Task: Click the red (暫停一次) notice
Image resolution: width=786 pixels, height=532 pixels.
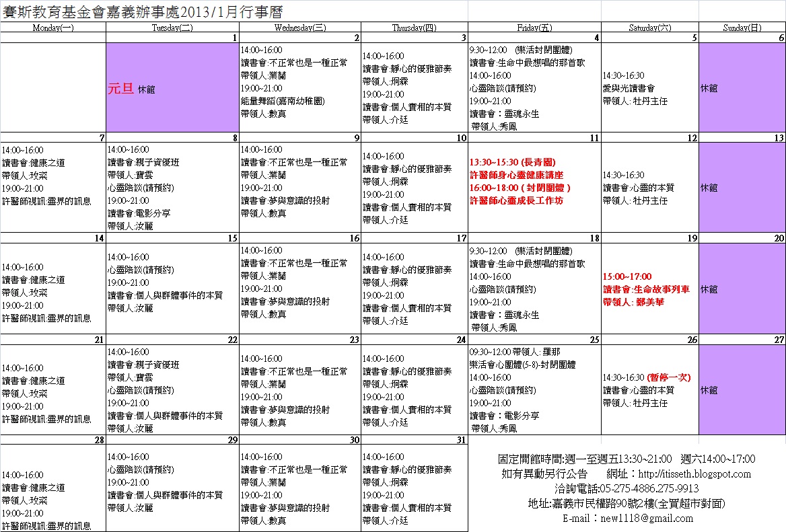Action: pos(669,378)
